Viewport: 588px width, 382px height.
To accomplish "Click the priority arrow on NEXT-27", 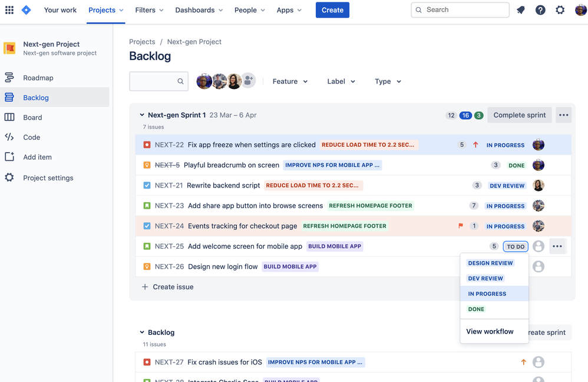I will (x=524, y=362).
